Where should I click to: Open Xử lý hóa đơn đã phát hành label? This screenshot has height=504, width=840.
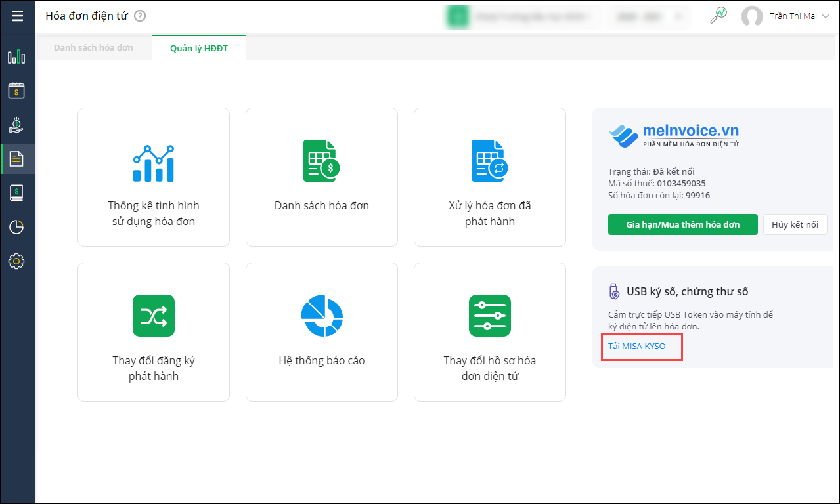tap(490, 213)
